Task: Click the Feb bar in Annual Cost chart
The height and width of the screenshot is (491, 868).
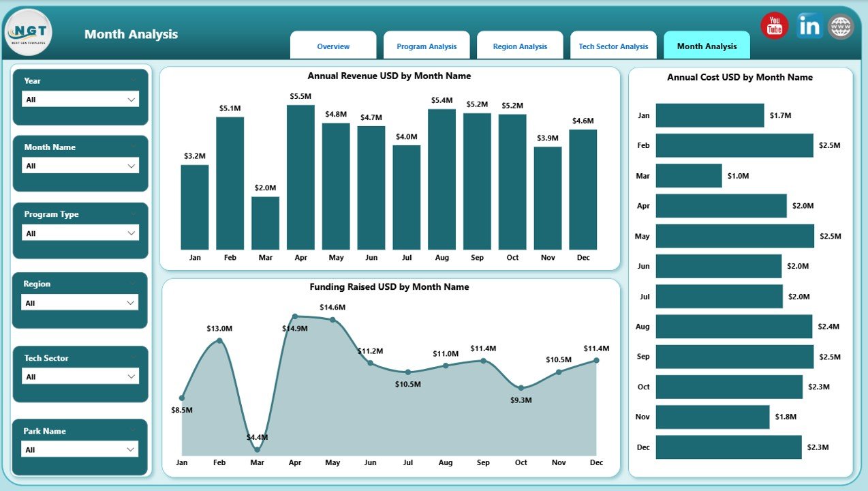Action: tap(734, 145)
